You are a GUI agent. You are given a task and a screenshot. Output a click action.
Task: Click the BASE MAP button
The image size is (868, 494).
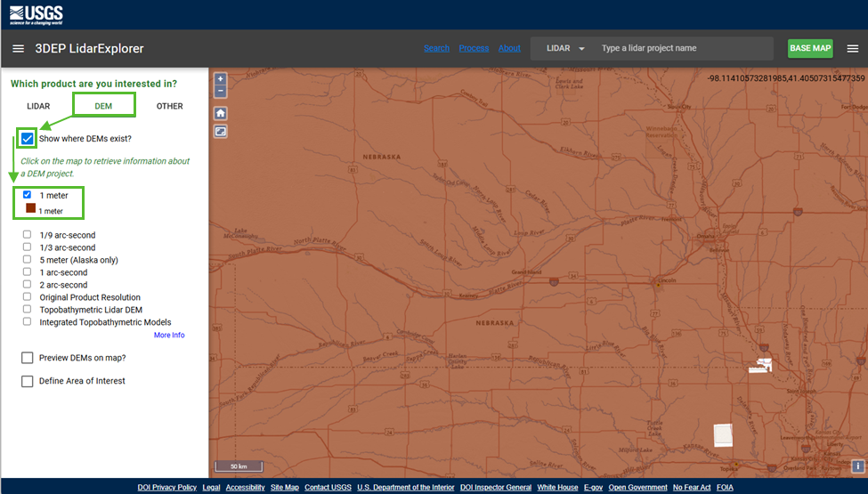pos(810,48)
